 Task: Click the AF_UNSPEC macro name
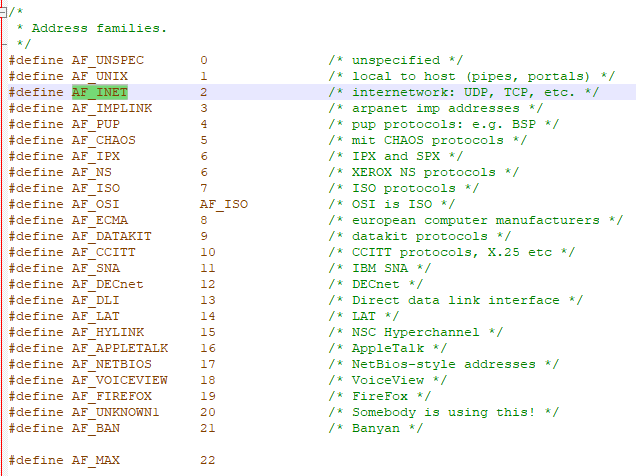107,60
